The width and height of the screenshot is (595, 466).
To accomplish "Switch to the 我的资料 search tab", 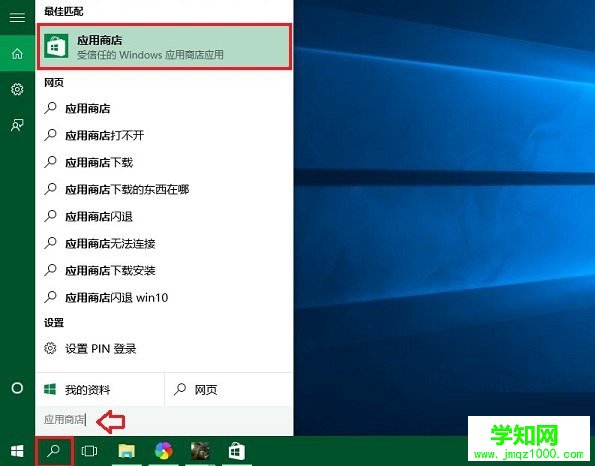I will point(100,389).
